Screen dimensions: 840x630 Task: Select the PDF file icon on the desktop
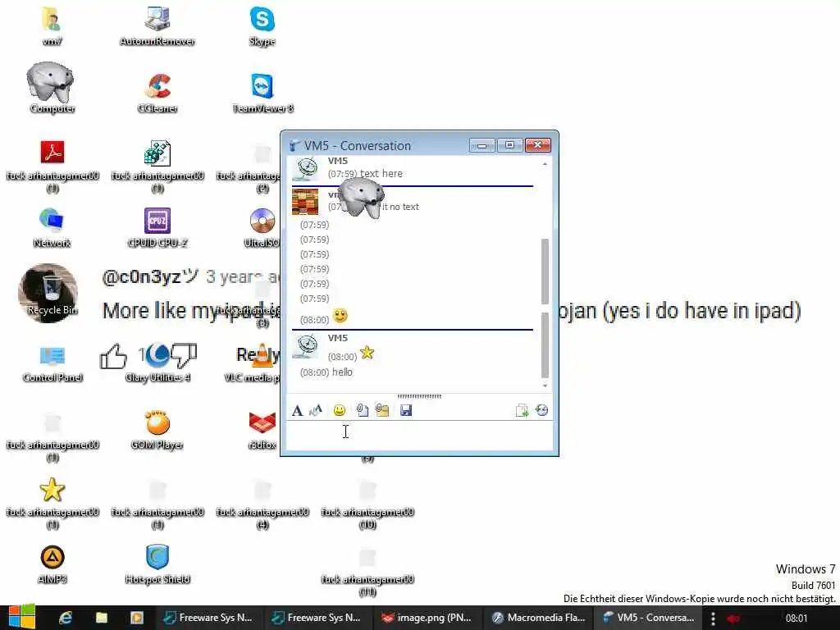coord(52,152)
